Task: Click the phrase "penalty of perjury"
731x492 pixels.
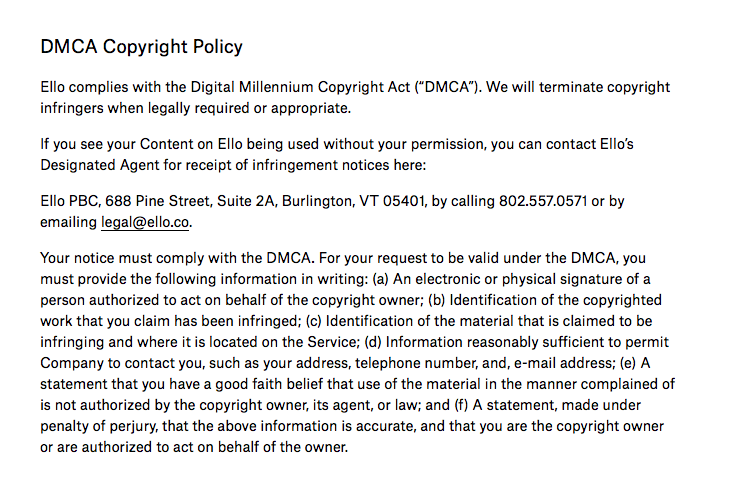Action: (95, 426)
